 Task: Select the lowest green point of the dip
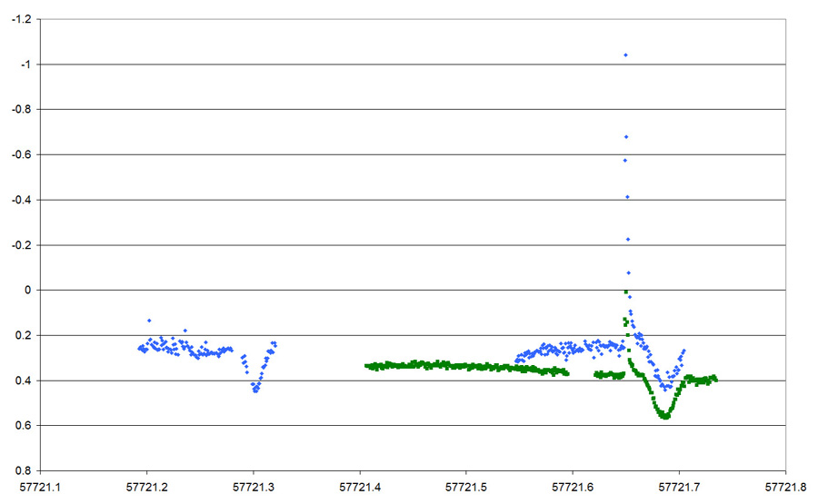pyautogui.click(x=665, y=417)
